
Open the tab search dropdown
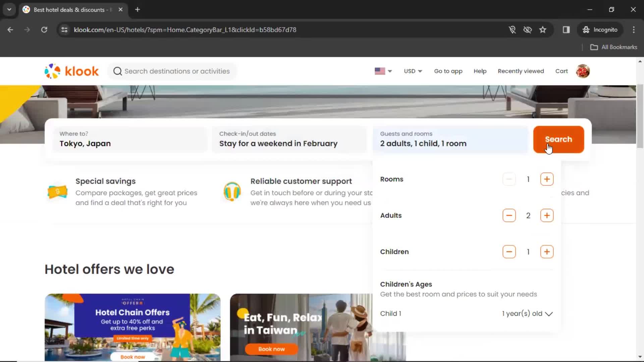coord(9,9)
